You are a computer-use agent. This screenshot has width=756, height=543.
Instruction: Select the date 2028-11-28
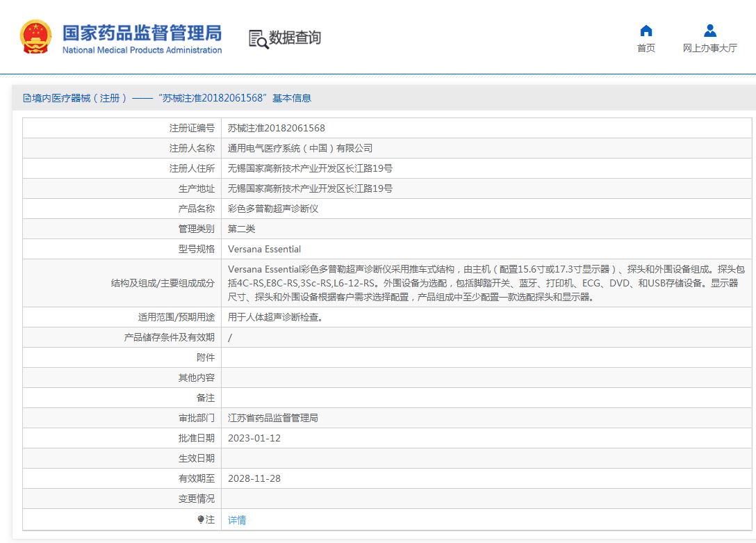pyautogui.click(x=254, y=479)
